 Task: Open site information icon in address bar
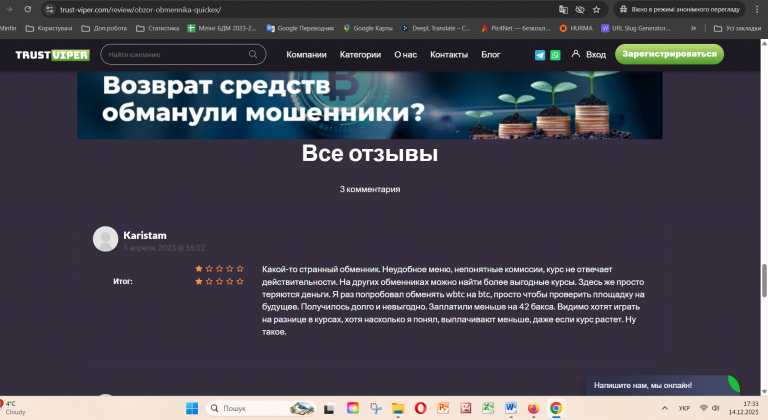[49, 9]
